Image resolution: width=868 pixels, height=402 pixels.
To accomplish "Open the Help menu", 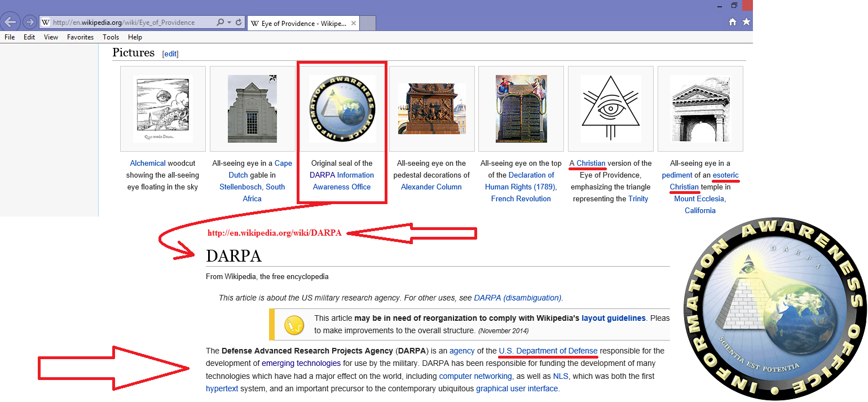I will pyautogui.click(x=135, y=37).
